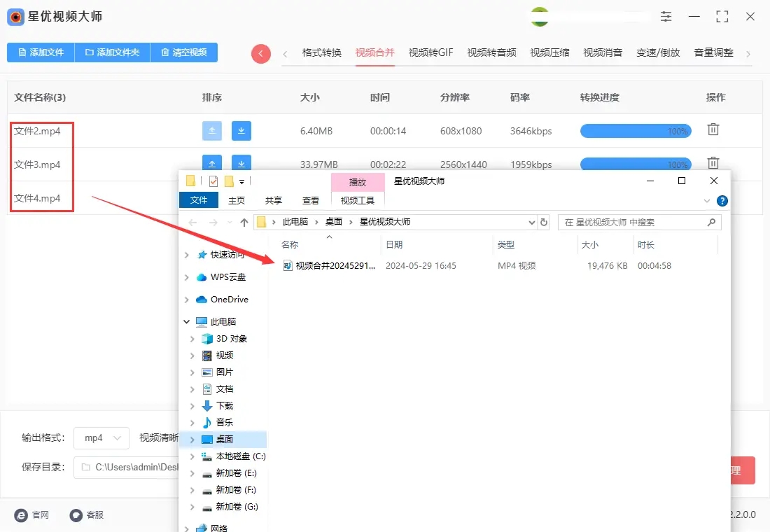Open the address bar path history dropdown
770x532 pixels.
pos(531,222)
